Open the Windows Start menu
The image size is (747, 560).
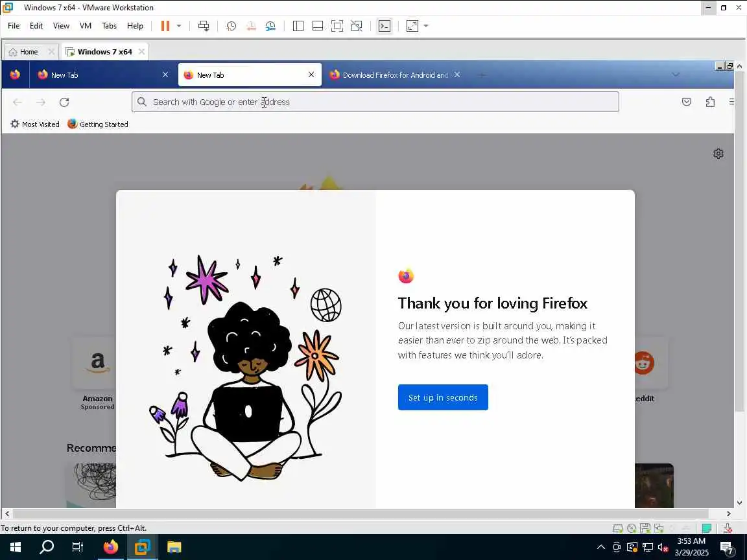pos(16,546)
